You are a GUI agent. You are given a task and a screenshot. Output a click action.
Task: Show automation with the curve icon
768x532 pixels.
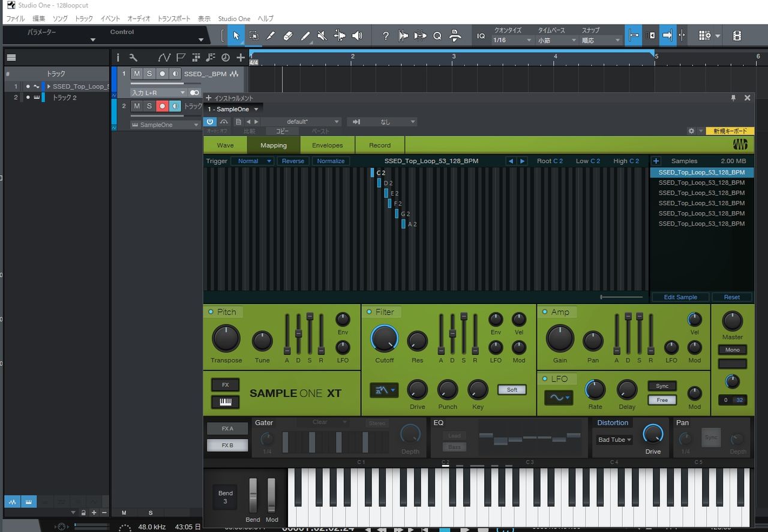(x=164, y=58)
